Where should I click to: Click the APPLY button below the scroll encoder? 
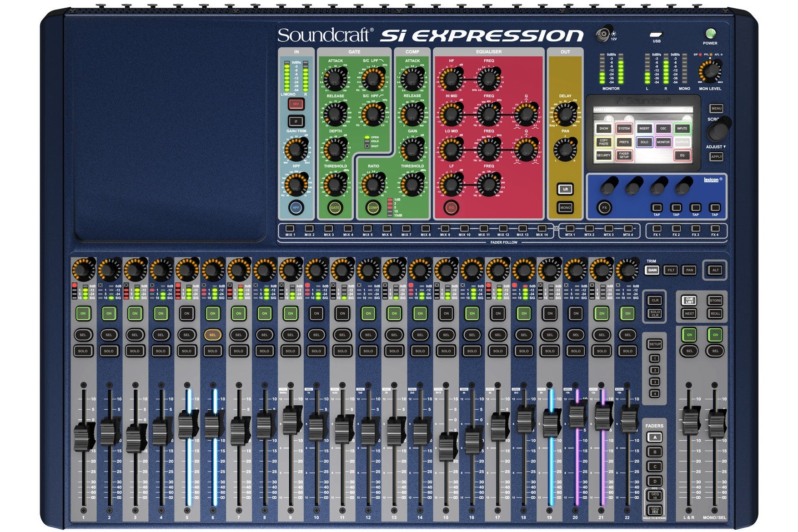[716, 156]
